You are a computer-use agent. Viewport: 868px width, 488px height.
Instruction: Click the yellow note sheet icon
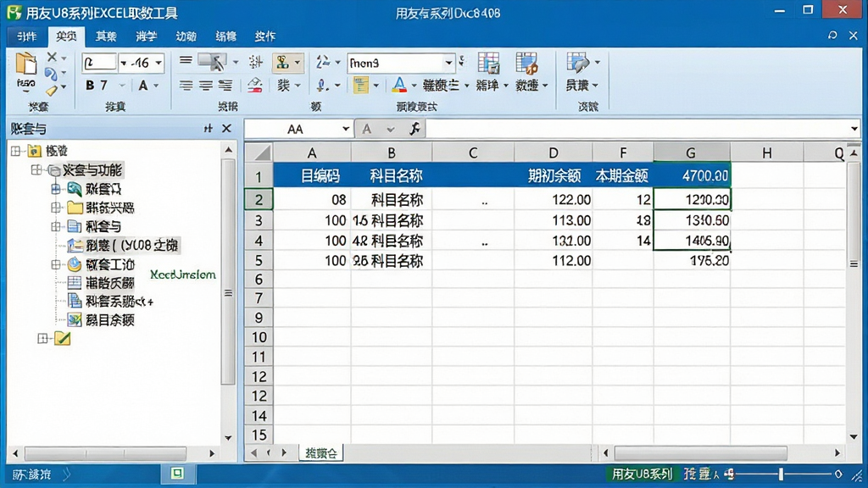361,86
